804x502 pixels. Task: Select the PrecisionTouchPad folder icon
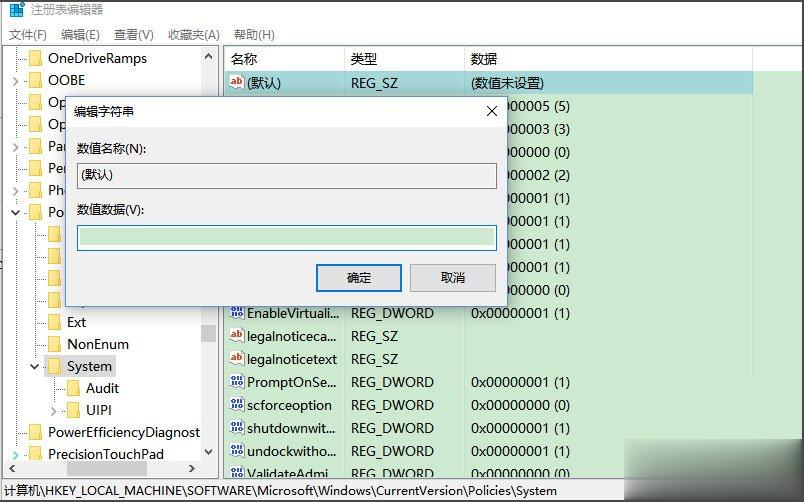coord(35,454)
